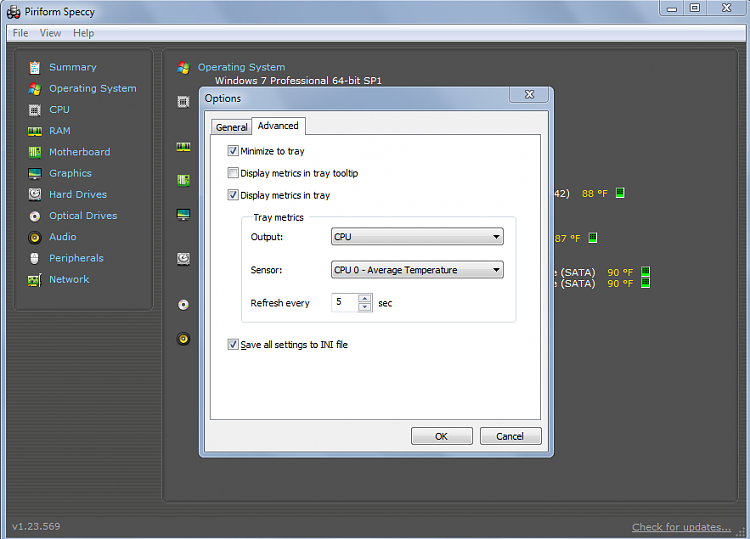Open the File menu
Screen dimensions: 750x539
tap(20, 33)
